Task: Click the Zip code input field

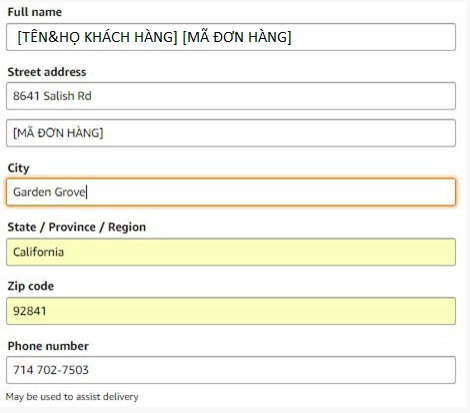Action: coord(231,311)
